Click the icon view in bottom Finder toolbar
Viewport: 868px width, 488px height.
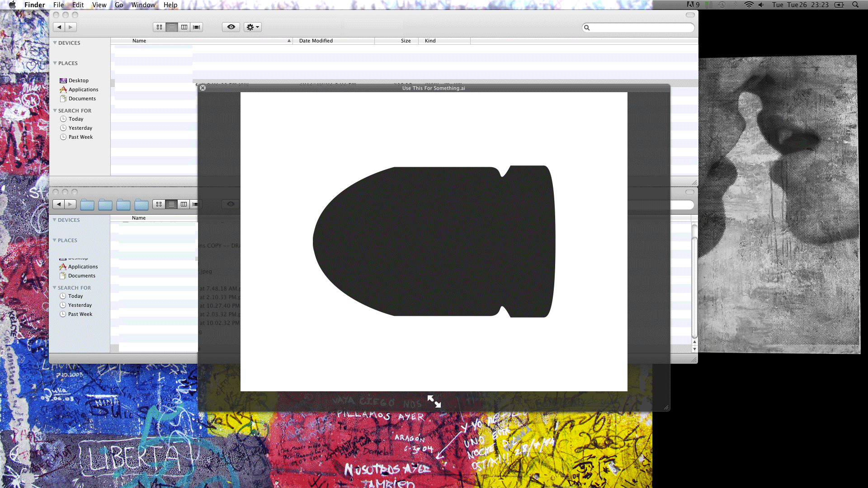pos(159,204)
